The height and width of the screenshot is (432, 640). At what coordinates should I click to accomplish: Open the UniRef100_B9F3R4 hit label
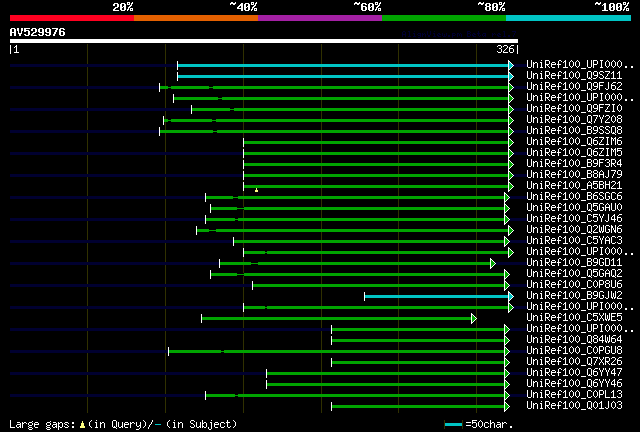[x=574, y=164]
